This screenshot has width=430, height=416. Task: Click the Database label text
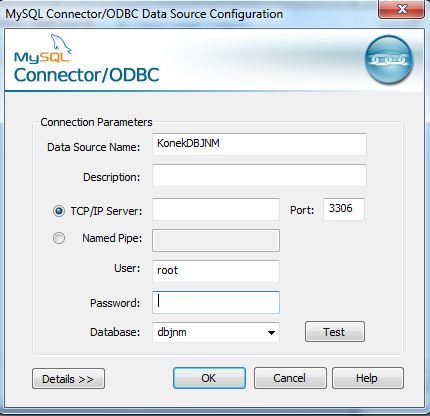pyautogui.click(x=115, y=332)
